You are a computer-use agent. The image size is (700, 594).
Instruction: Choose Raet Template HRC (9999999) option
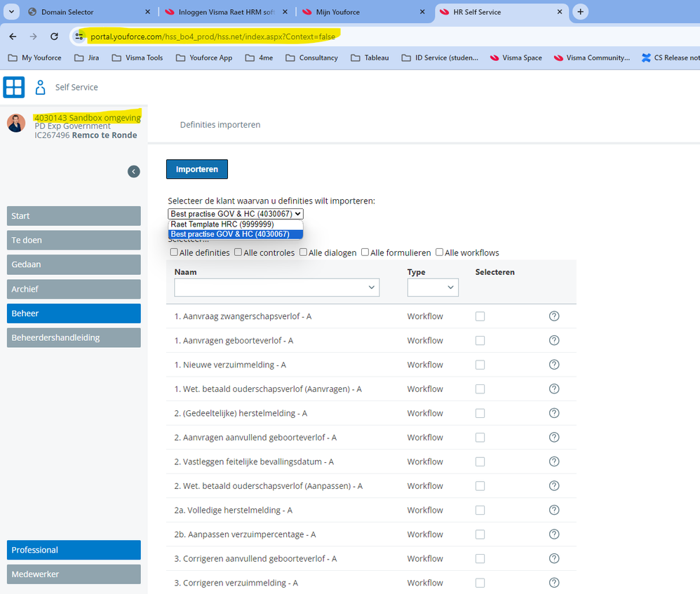pyautogui.click(x=236, y=224)
